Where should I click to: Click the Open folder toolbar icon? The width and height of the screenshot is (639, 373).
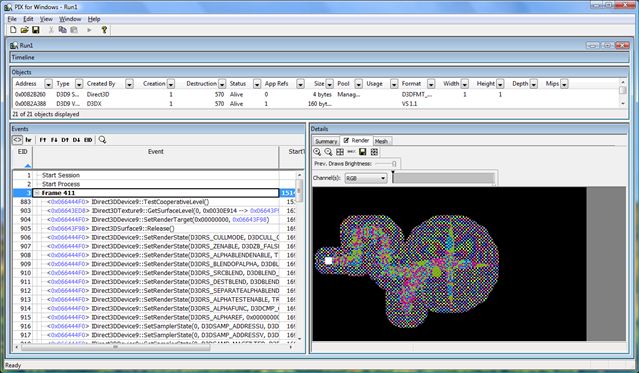click(x=24, y=30)
